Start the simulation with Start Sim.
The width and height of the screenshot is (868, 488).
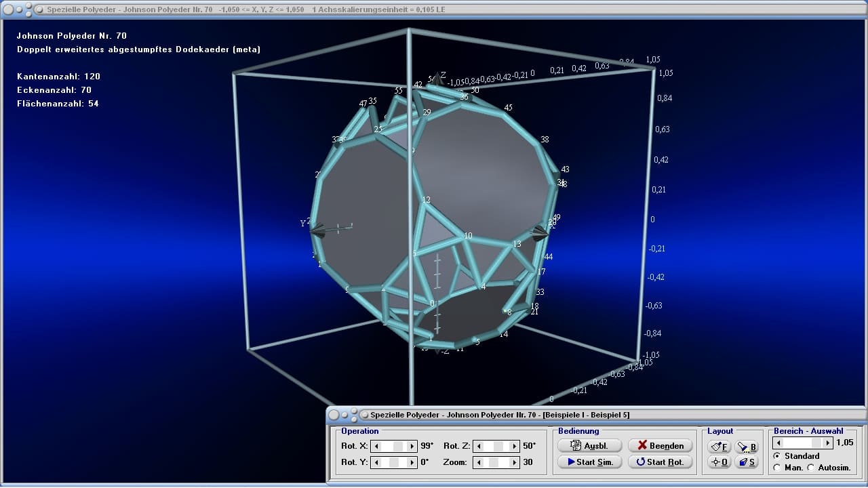click(x=589, y=462)
